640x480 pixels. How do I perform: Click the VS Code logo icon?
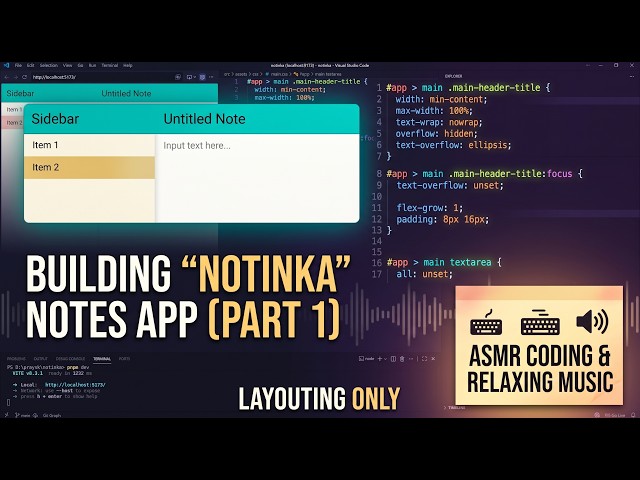6,65
